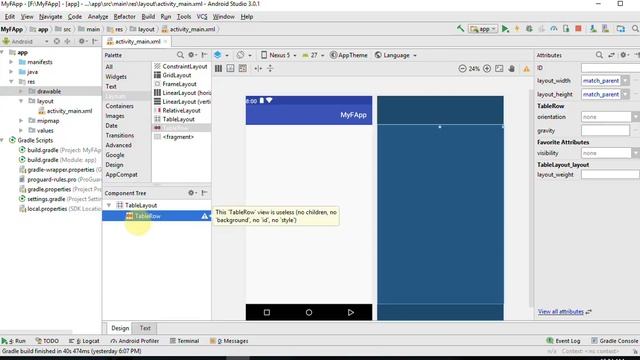Open Component Tree gear settings

[192, 193]
